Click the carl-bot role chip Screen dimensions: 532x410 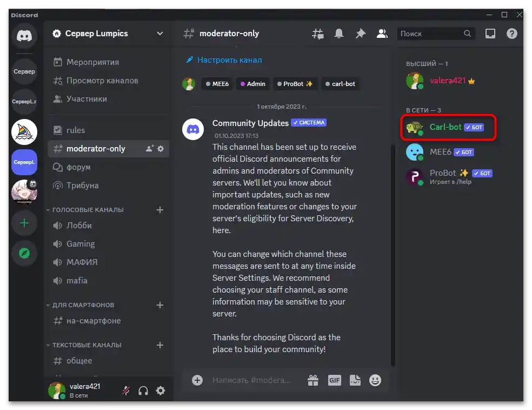[x=340, y=84]
